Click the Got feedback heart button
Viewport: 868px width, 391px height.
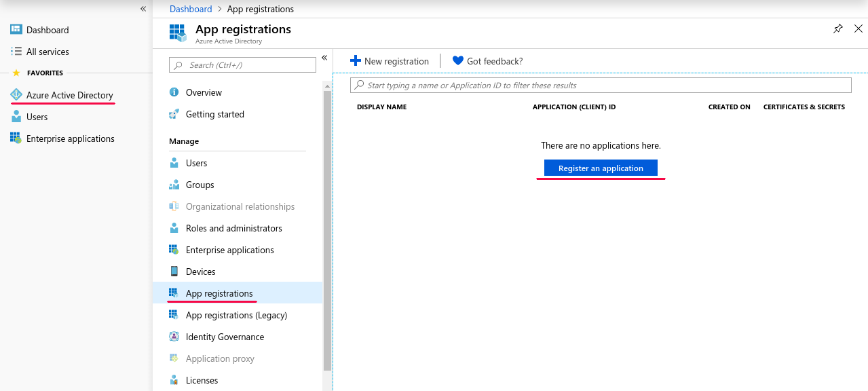pyautogui.click(x=487, y=60)
